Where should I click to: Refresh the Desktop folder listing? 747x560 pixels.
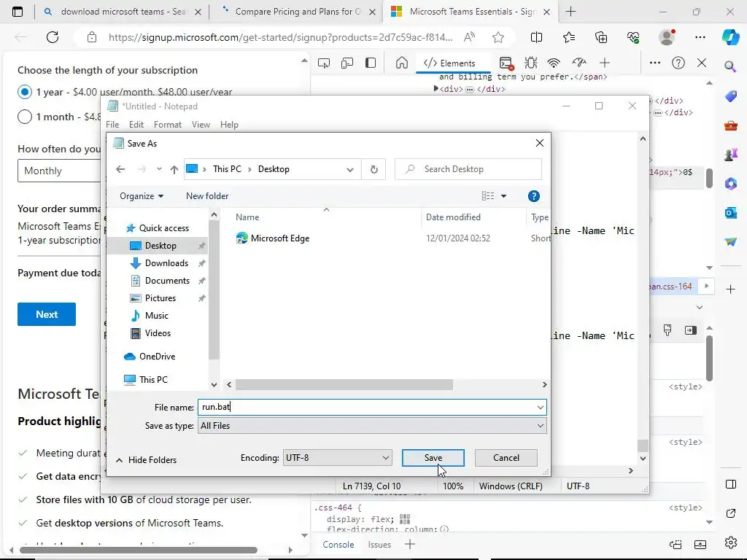point(374,169)
